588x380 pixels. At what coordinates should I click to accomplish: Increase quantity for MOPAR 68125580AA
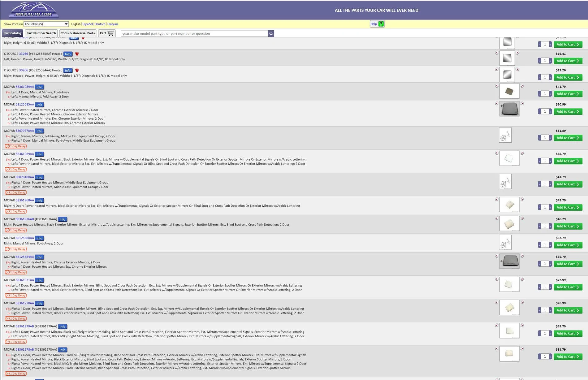(550, 245)
